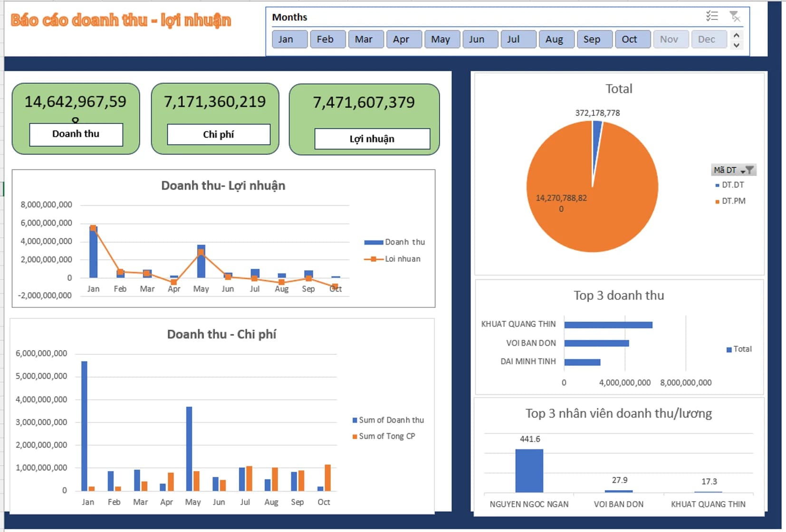Click the Lợi nhuận KPI label
The image size is (786, 532).
click(x=373, y=139)
